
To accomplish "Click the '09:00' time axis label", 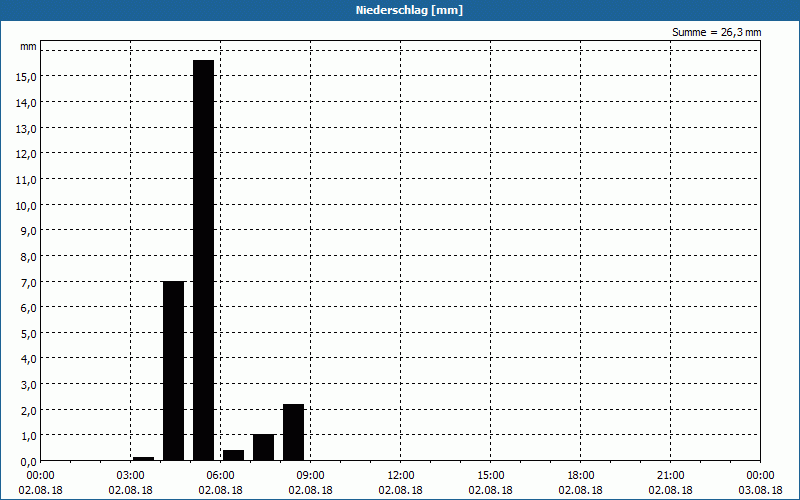I will click(x=310, y=476).
